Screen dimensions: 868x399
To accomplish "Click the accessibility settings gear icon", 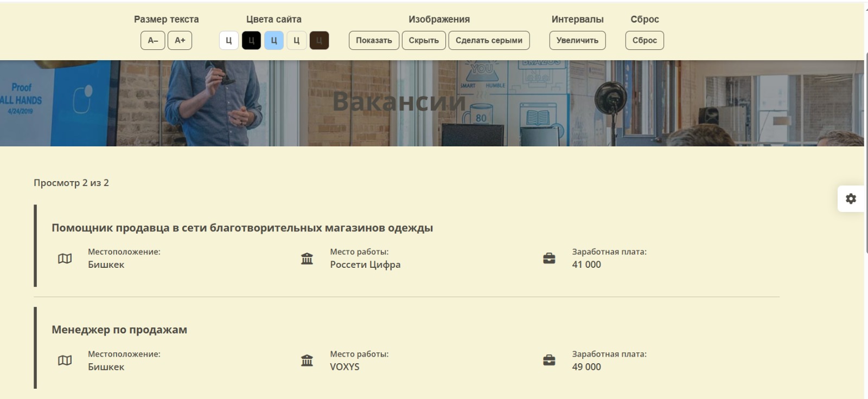I will coord(851,198).
